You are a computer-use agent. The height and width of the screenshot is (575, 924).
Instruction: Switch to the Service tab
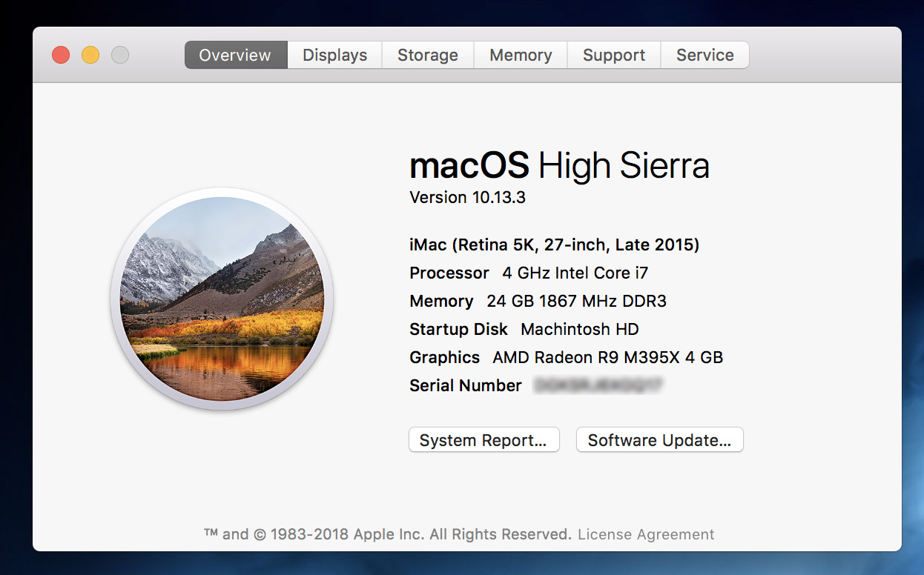704,56
